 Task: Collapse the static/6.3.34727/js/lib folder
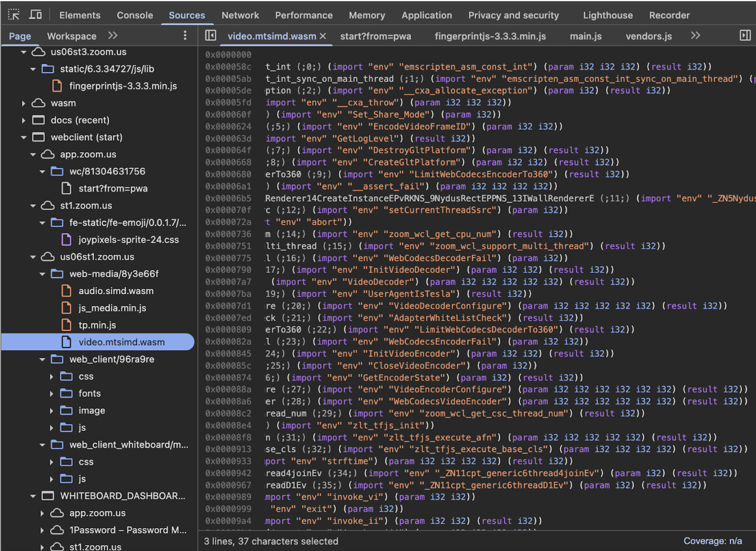pos(33,69)
